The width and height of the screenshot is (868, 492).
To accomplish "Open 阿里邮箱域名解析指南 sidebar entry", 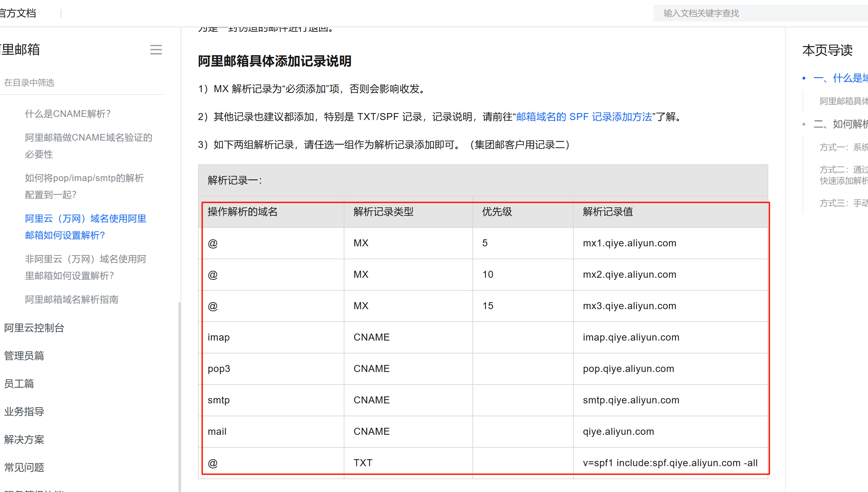I will pos(71,299).
